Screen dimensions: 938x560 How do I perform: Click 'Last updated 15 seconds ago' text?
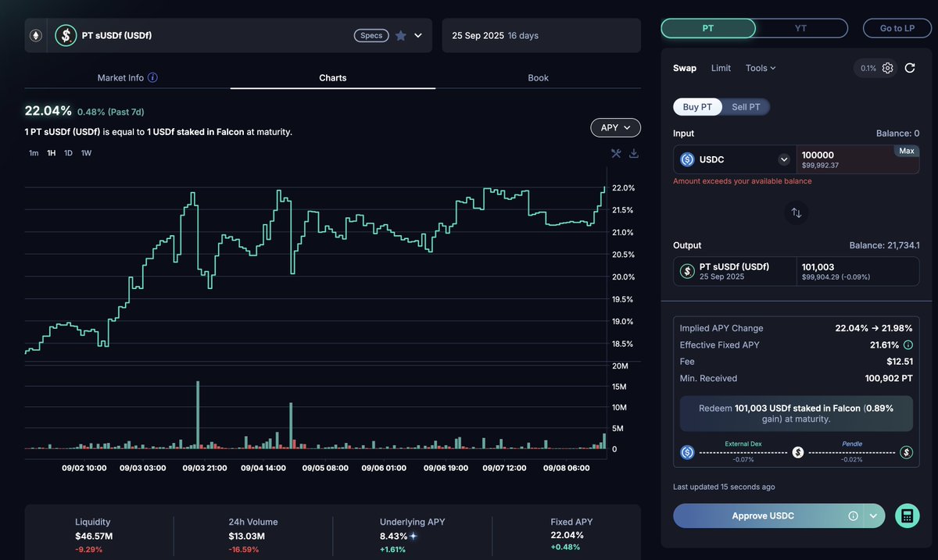(724, 487)
